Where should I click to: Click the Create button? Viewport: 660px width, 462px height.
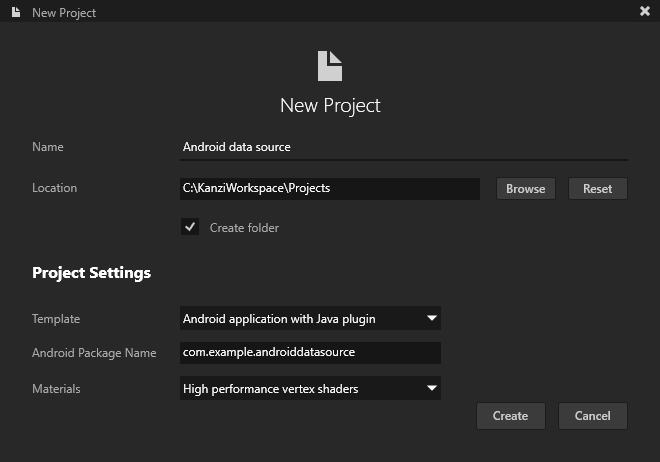click(510, 416)
